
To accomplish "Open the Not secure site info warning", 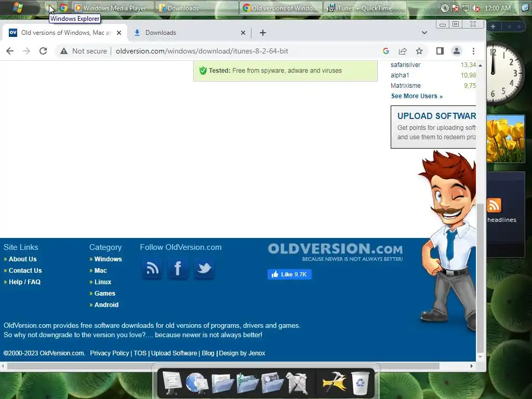I will pyautogui.click(x=84, y=51).
